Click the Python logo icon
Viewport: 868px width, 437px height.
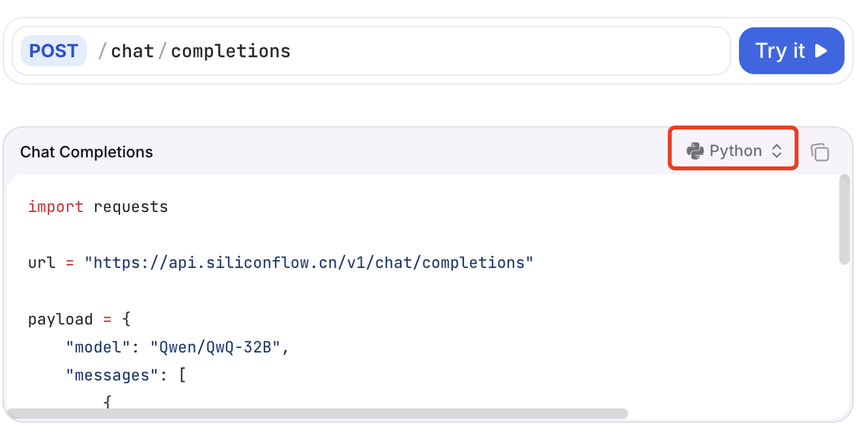[694, 151]
